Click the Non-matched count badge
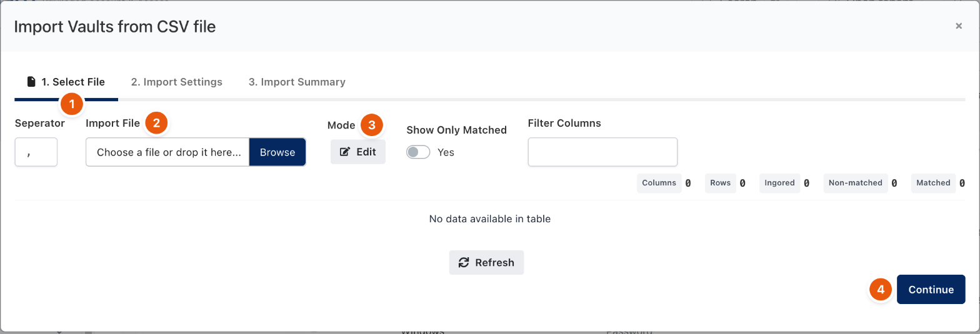The height and width of the screenshot is (334, 980). pos(856,183)
